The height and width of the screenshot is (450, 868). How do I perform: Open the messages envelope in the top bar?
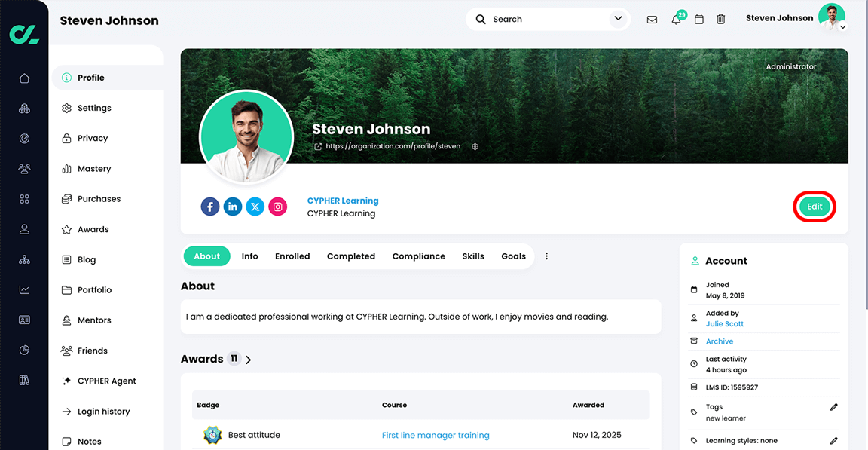[x=652, y=19]
